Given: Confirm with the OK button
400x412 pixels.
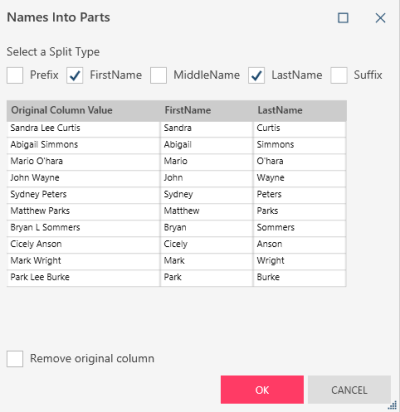Looking at the screenshot, I should tap(262, 390).
